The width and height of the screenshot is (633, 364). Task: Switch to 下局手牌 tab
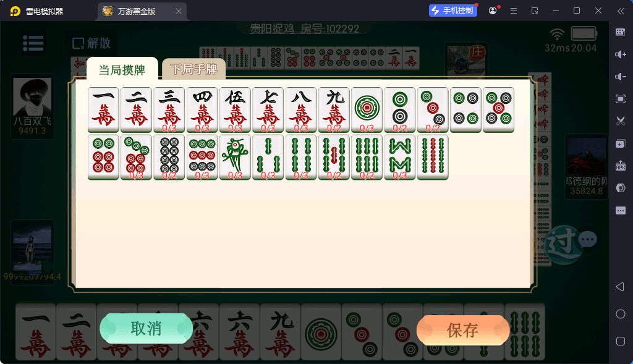[193, 69]
